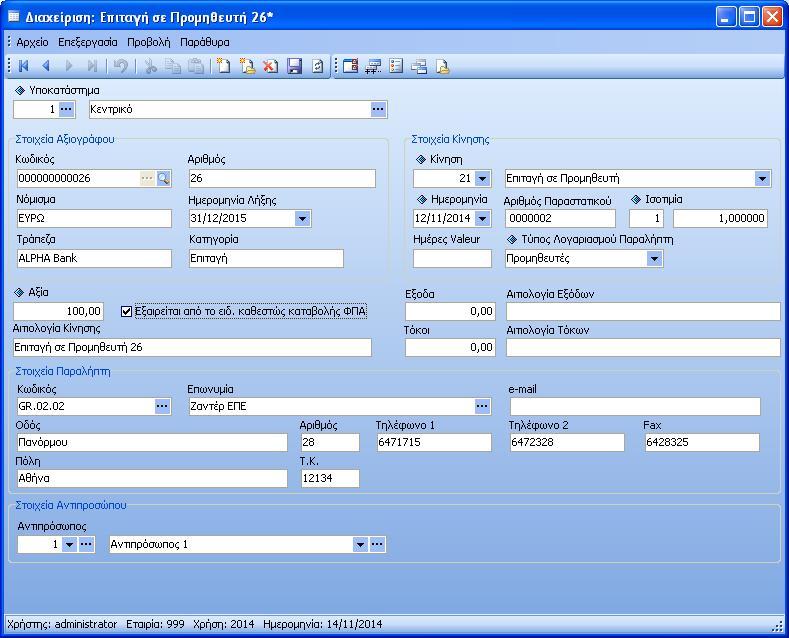Image resolution: width=789 pixels, height=638 pixels.
Task: Open the Επεξεργασία menu
Action: 88,42
